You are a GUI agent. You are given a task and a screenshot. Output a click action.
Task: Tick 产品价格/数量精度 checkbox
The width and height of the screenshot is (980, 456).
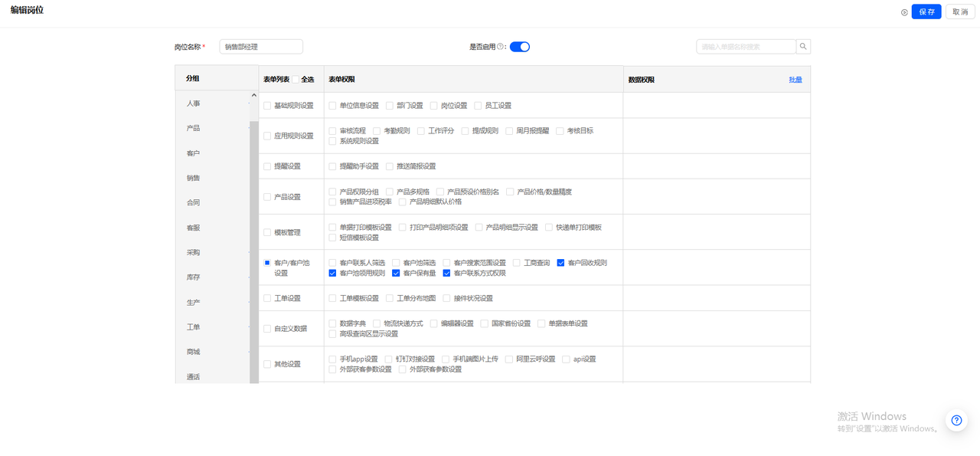point(510,192)
